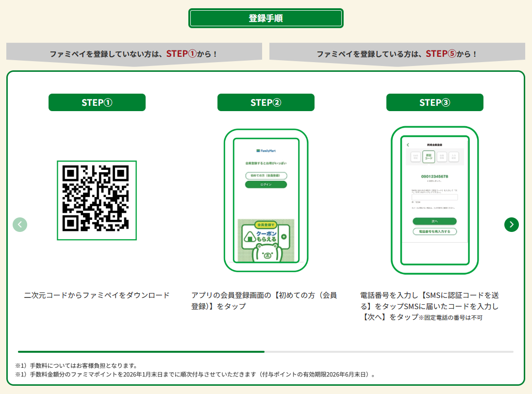
Task: View the STEP② phone screenshot with coupon bear
Action: [266, 200]
